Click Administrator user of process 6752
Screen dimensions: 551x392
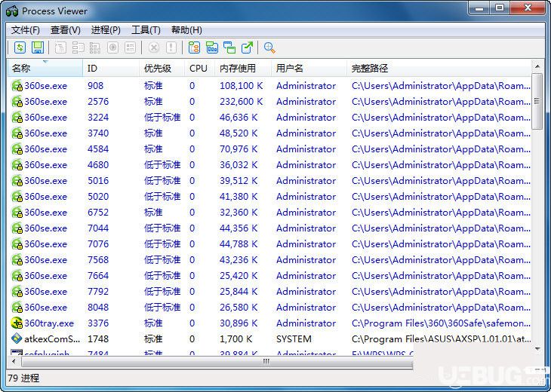306,213
